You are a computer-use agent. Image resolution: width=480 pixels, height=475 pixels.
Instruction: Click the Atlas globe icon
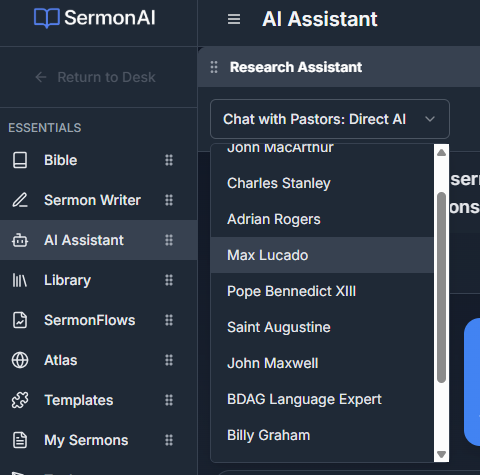(20, 360)
